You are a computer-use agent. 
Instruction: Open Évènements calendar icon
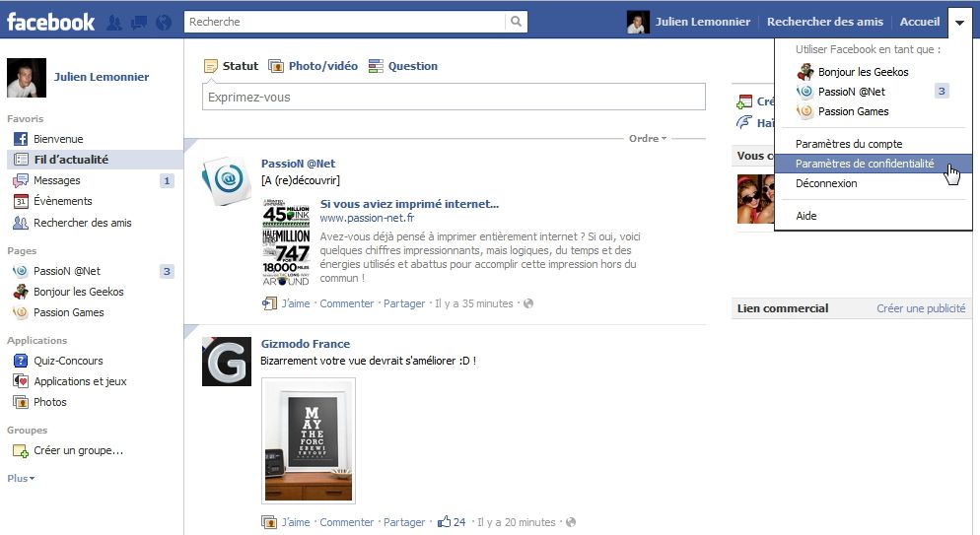pos(21,201)
